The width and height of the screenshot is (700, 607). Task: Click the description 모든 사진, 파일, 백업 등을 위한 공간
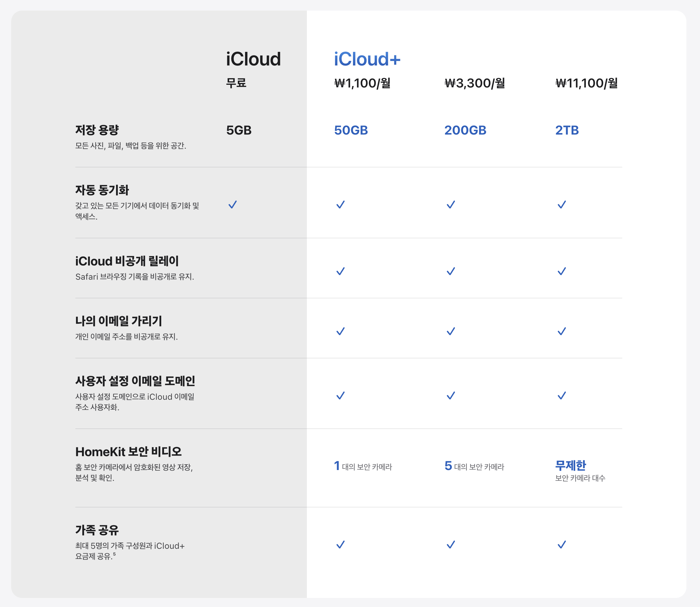click(x=131, y=146)
